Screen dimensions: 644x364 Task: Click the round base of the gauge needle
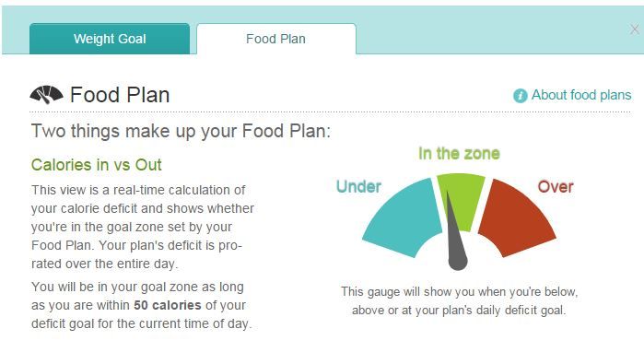[x=458, y=262]
